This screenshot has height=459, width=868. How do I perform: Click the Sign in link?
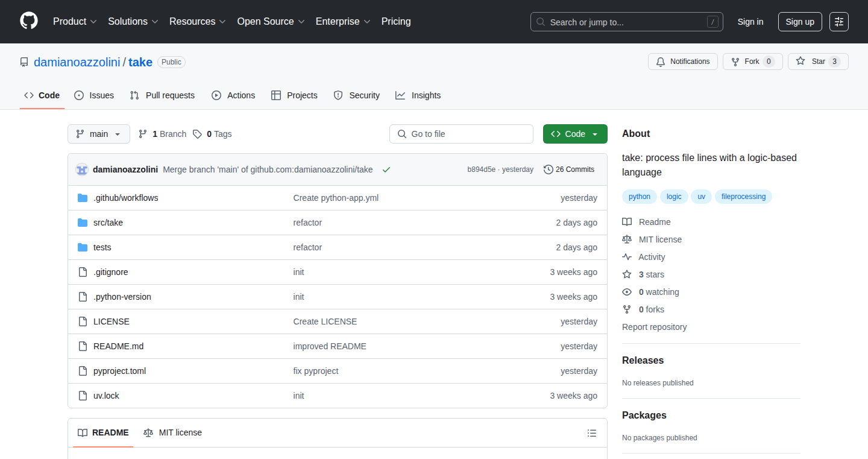[x=750, y=22]
